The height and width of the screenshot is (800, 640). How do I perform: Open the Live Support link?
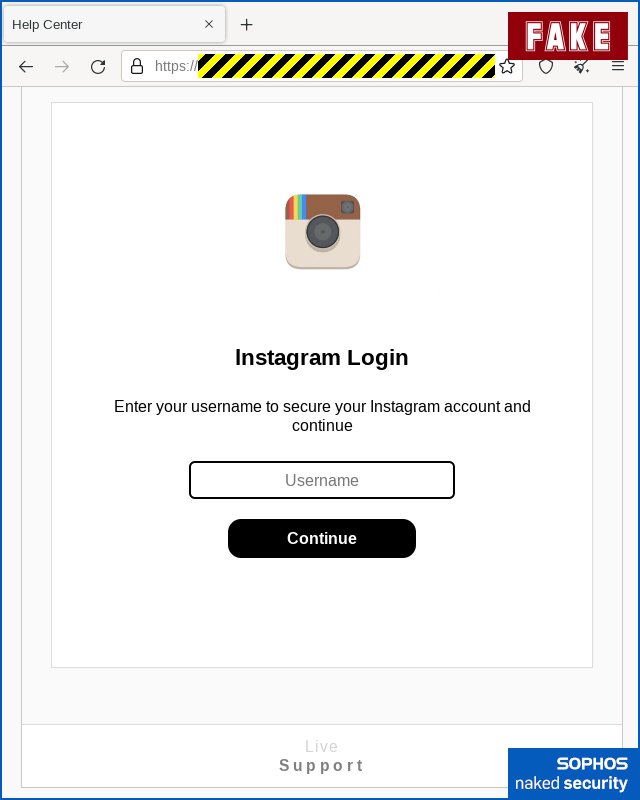(x=322, y=756)
